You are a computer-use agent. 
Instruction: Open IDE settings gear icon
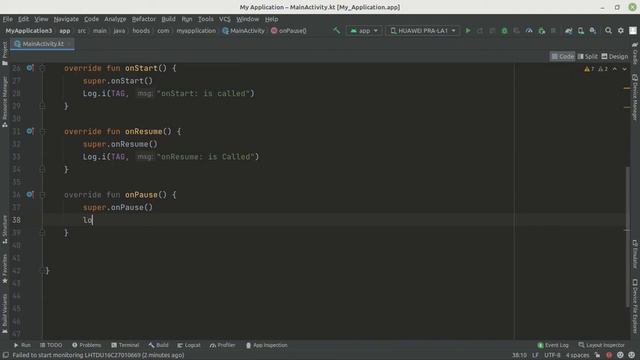[x=620, y=31]
